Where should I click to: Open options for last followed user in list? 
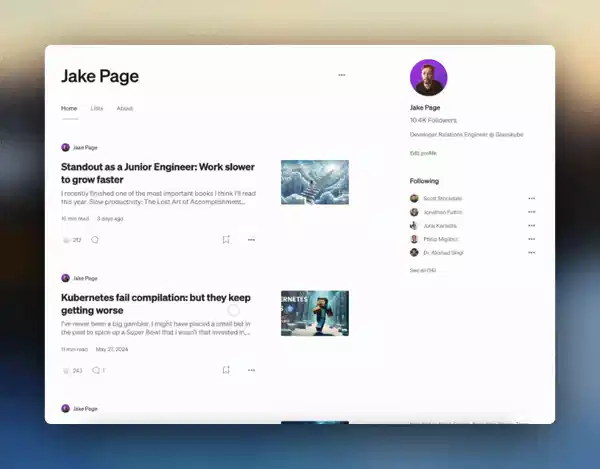532,252
